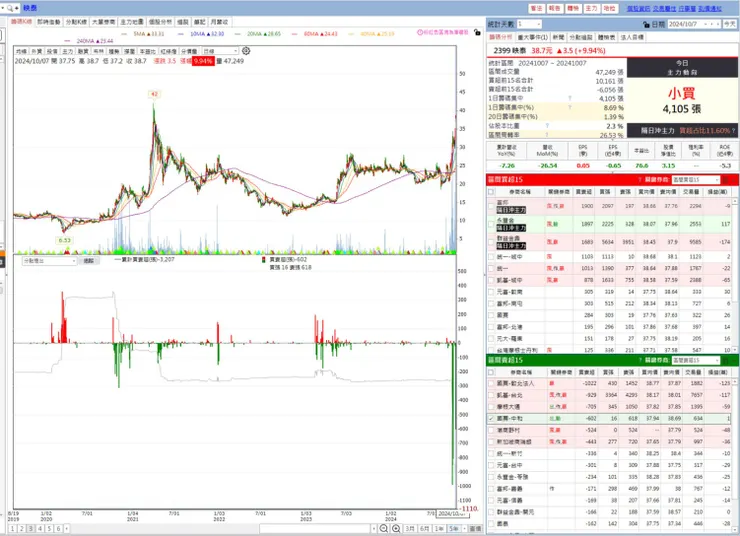Click the zoom in magnifier icon
This screenshot has height=536, width=740.
[x=396, y=528]
